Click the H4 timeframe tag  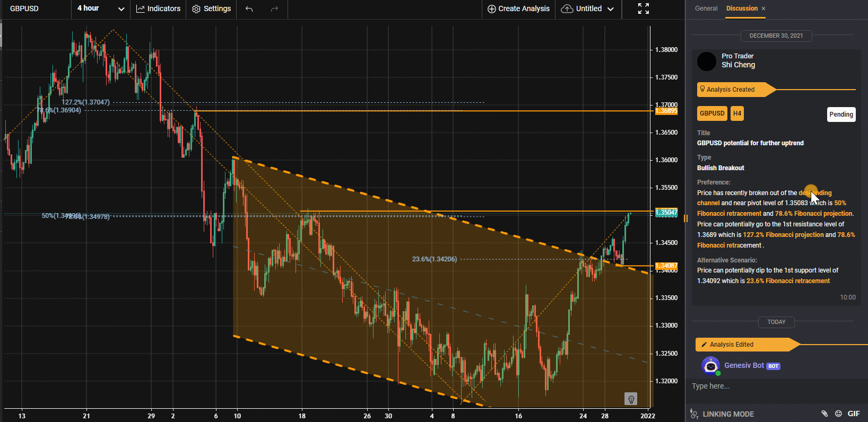[737, 113]
